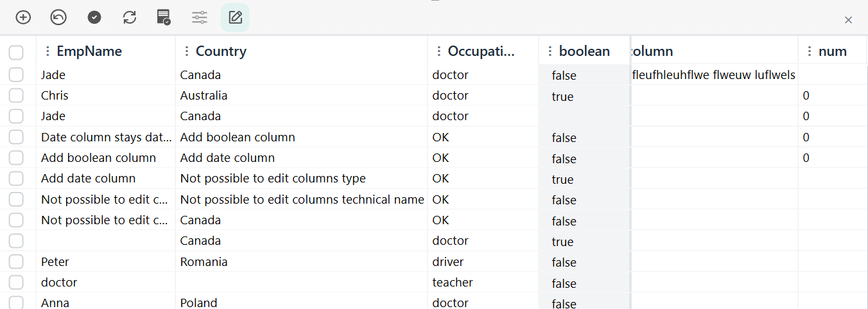Click 'Not possible to edit columns technical name' cell
The image size is (868, 309).
click(302, 200)
